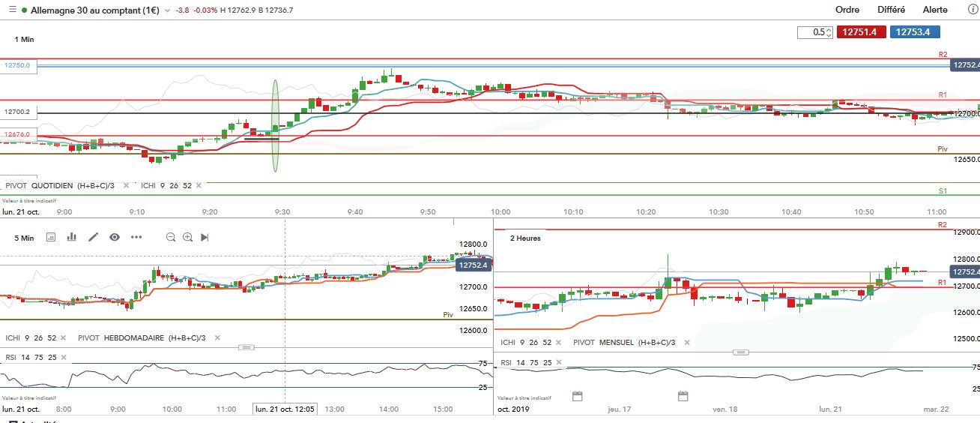This screenshot has height=423, width=980.
Task: Open the data table icon on 5 Min chart
Action: click(51, 237)
